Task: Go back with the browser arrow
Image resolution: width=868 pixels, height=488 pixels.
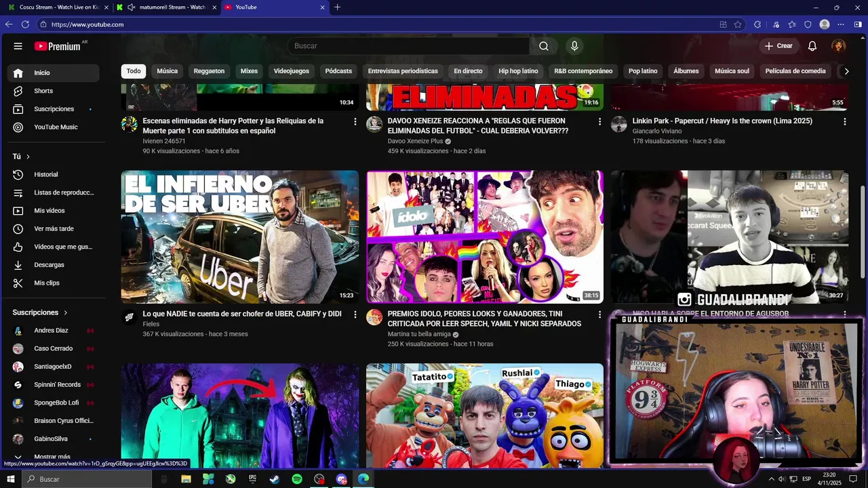Action: coord(9,24)
